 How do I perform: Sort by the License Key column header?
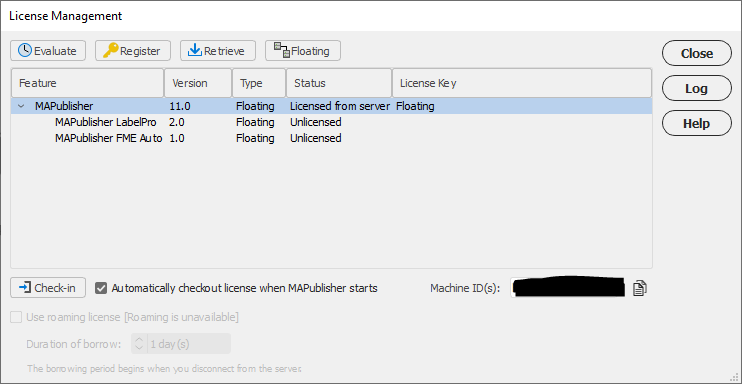click(x=522, y=83)
